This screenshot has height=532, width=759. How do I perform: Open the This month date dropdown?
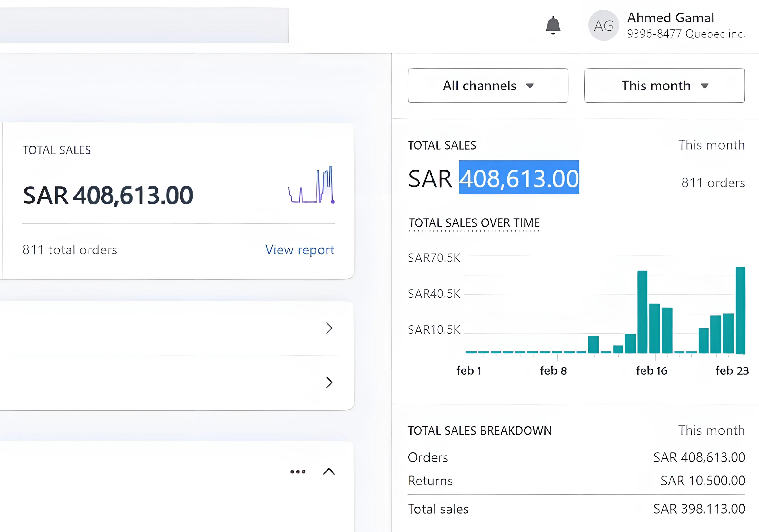click(x=664, y=86)
